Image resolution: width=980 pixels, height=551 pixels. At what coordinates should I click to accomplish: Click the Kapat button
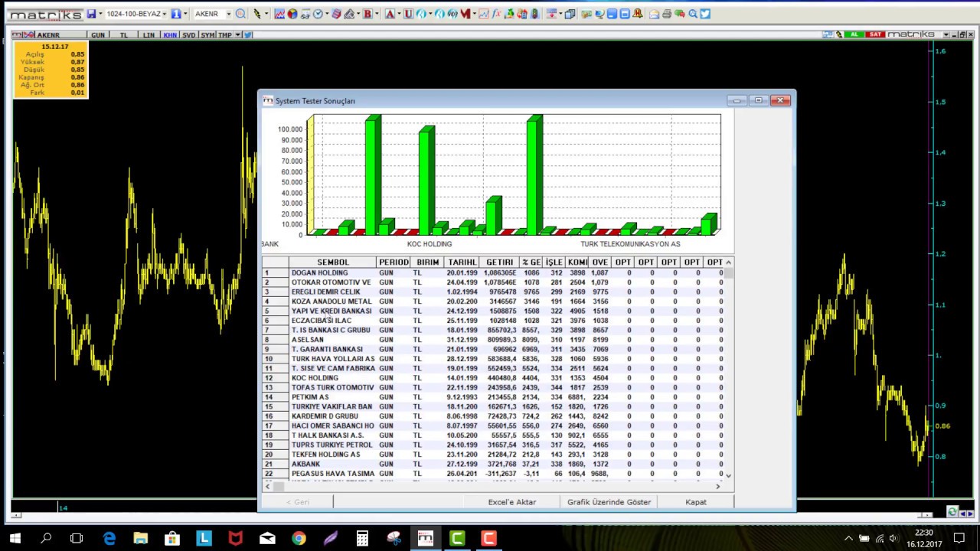[696, 502]
